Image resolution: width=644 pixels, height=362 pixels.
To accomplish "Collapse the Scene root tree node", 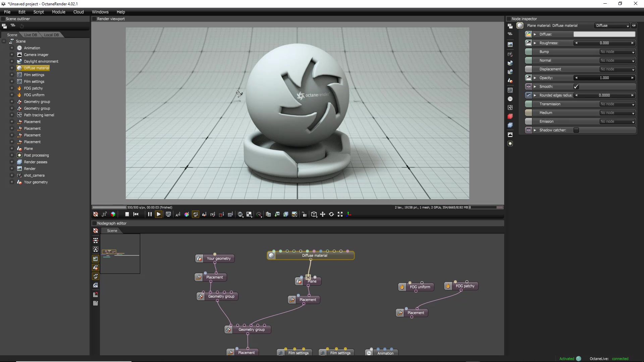I will coord(4,41).
